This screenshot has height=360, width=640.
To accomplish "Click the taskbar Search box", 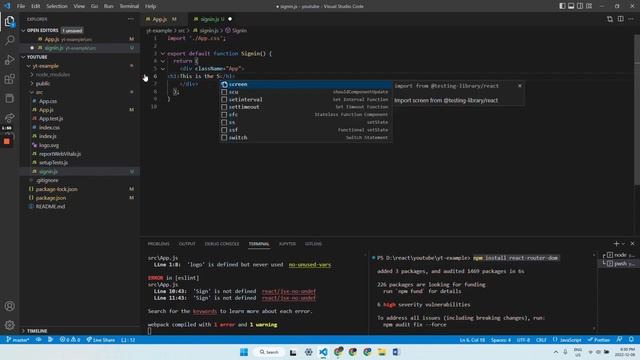I will coord(269,352).
